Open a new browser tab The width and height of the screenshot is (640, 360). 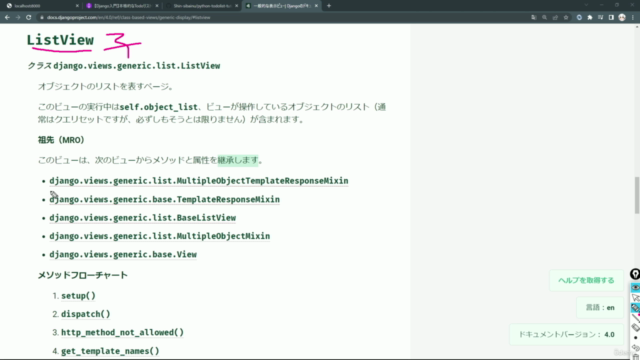(329, 6)
